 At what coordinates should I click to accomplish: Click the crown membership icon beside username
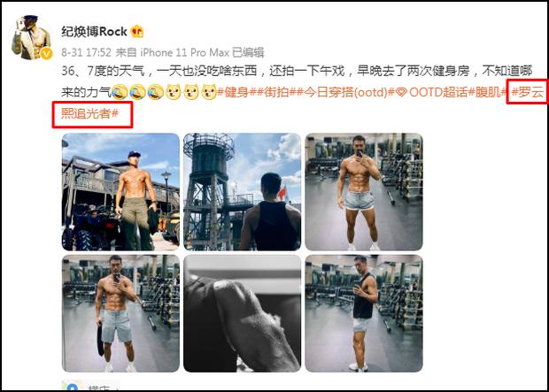tap(137, 32)
